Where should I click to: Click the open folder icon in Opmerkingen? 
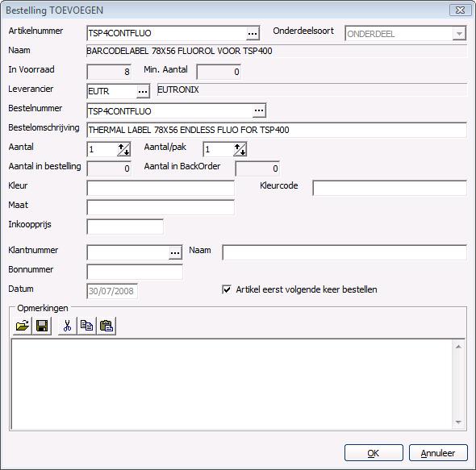pos(23,326)
